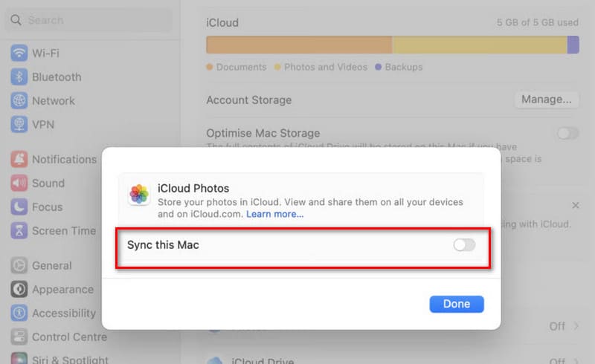Image resolution: width=595 pixels, height=364 pixels.
Task: Click the iCloud storage usage bar
Action: coord(392,45)
